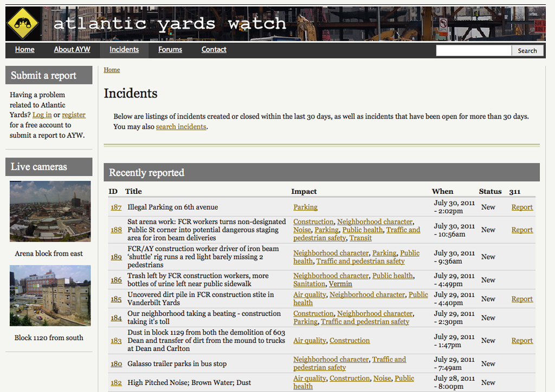555x392 pixels.
Task: Go to the Forums navigation tab
Action: tap(170, 49)
